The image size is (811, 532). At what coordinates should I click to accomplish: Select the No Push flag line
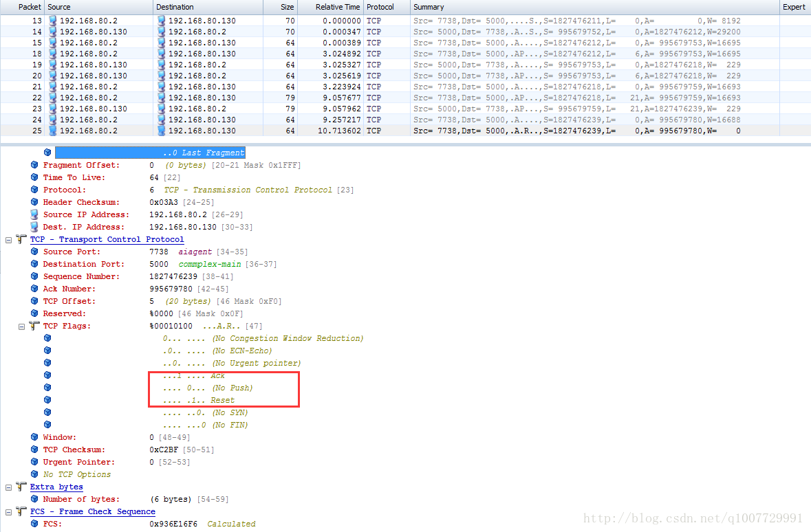[208, 388]
